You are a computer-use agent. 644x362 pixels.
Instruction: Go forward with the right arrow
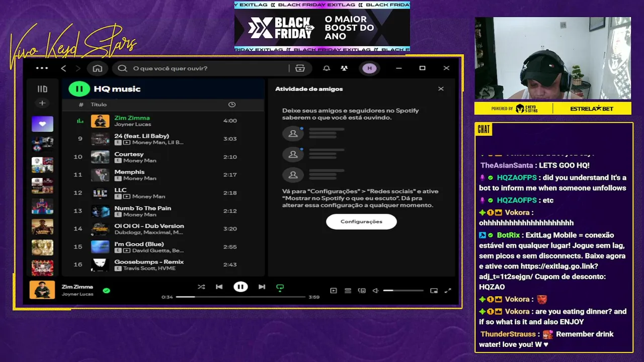coord(77,68)
